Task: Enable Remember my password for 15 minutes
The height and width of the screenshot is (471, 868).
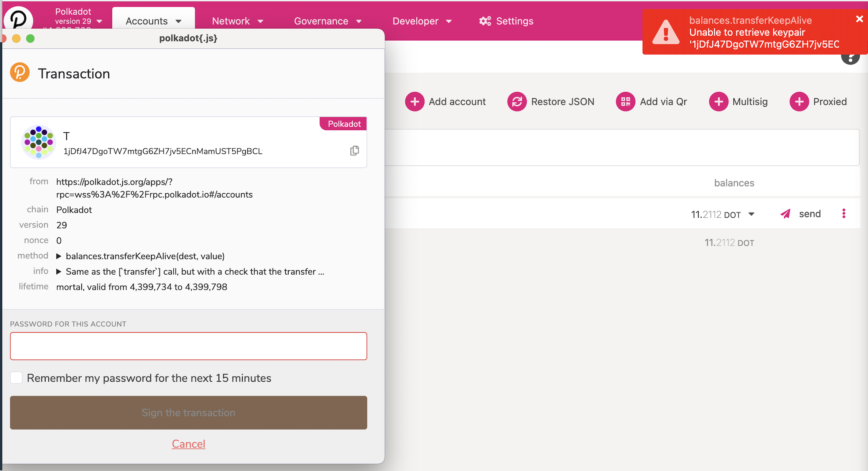Action: 16,378
